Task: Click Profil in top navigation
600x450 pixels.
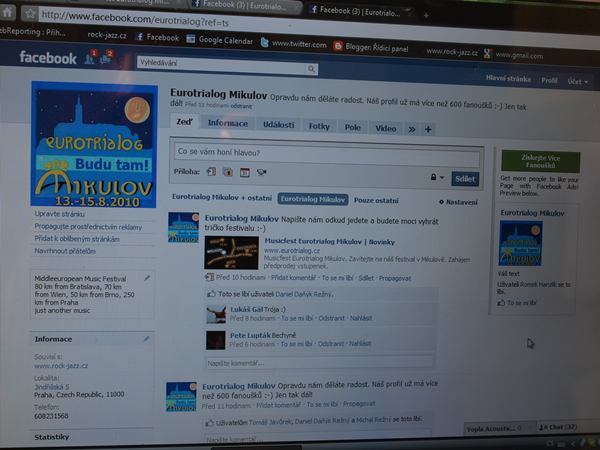Action: (x=549, y=80)
